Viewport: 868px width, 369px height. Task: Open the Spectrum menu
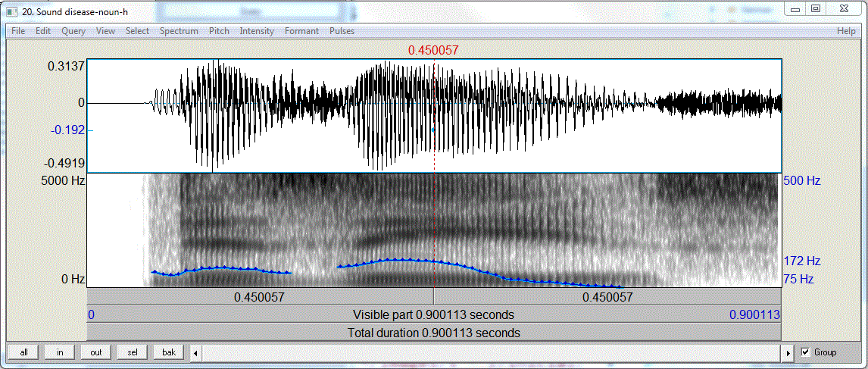point(179,31)
